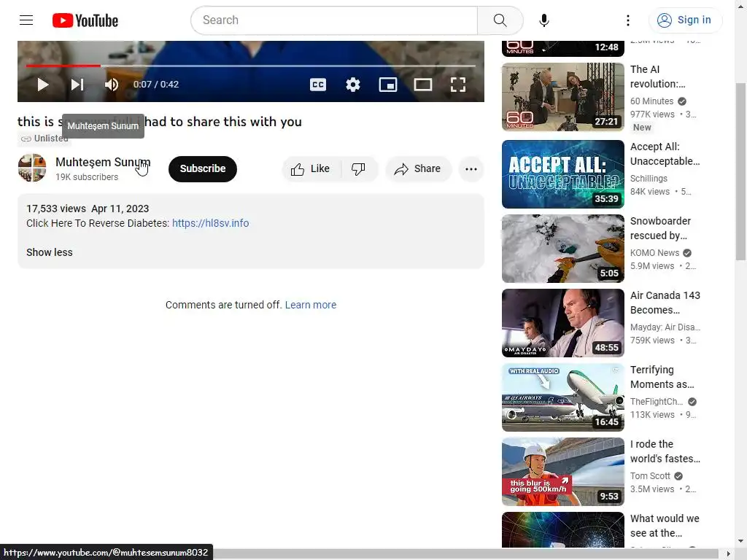
Task: Open Air Canada 143 video thumbnail
Action: pyautogui.click(x=562, y=323)
